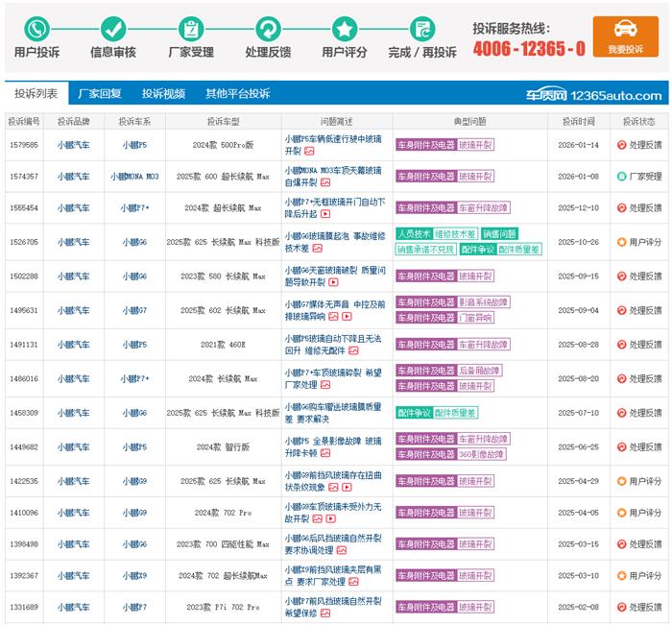
Task: Switch to the 投诉视频 tab
Action: pos(163,94)
